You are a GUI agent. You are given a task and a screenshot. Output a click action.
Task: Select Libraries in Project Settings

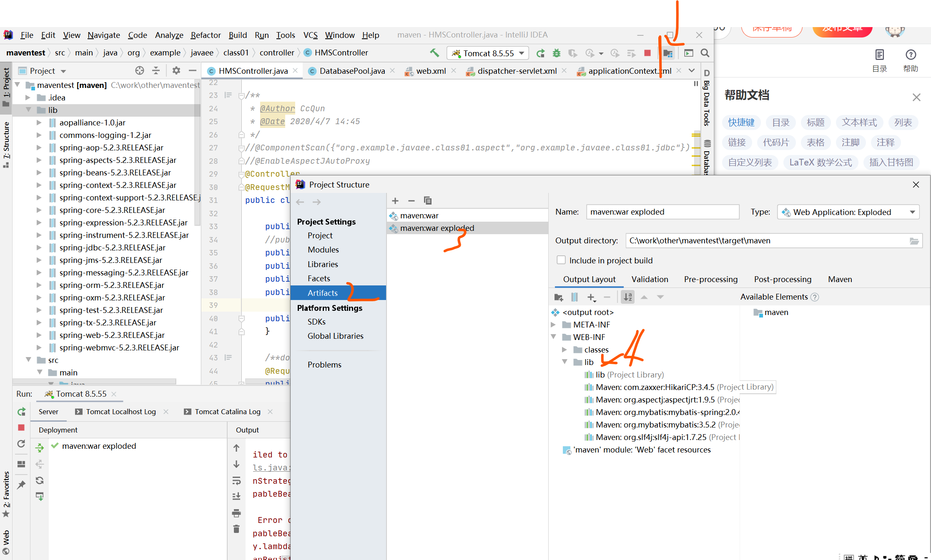click(x=323, y=264)
